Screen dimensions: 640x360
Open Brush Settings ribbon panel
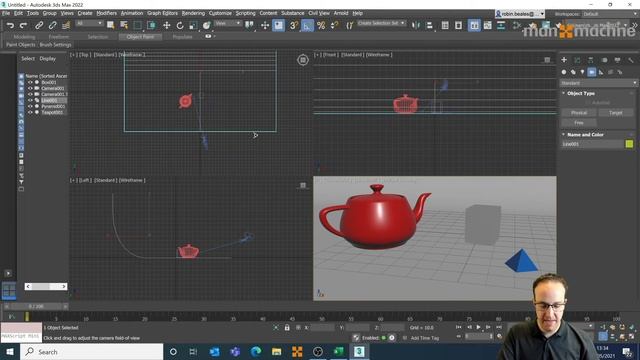(56, 44)
